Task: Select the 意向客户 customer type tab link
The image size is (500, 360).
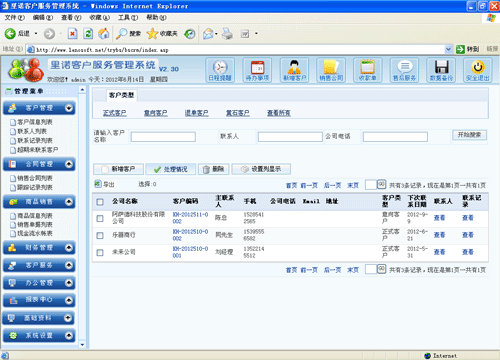Action: click(x=155, y=113)
